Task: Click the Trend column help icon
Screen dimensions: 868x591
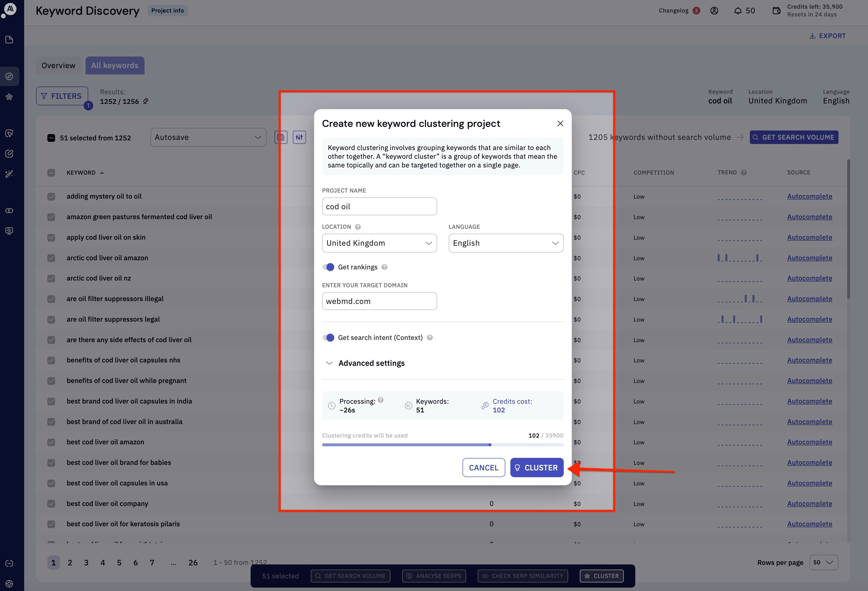Action: point(744,173)
